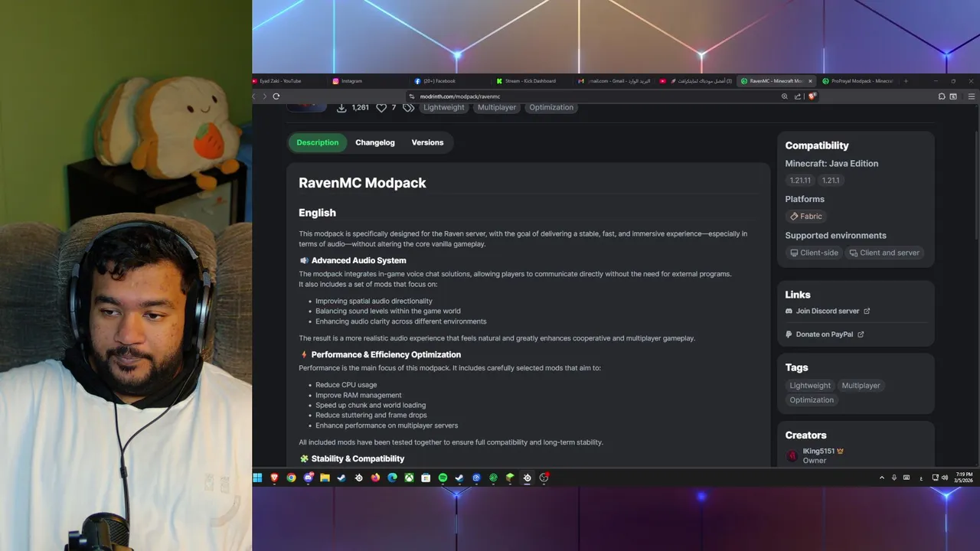Click the Join Discord server link

pos(828,311)
